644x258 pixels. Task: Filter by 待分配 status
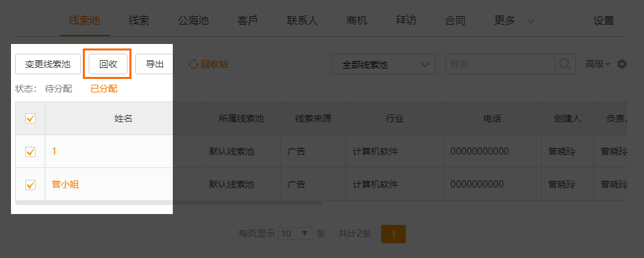tap(58, 89)
